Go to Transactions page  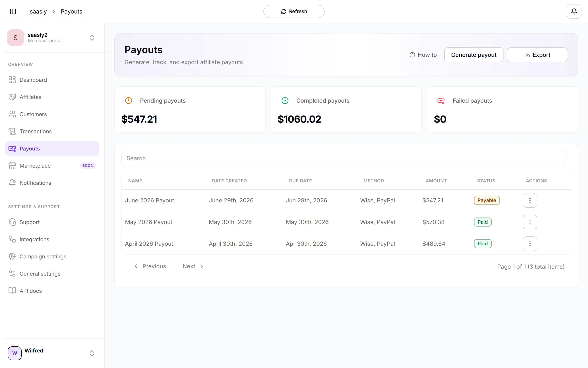tap(52, 131)
